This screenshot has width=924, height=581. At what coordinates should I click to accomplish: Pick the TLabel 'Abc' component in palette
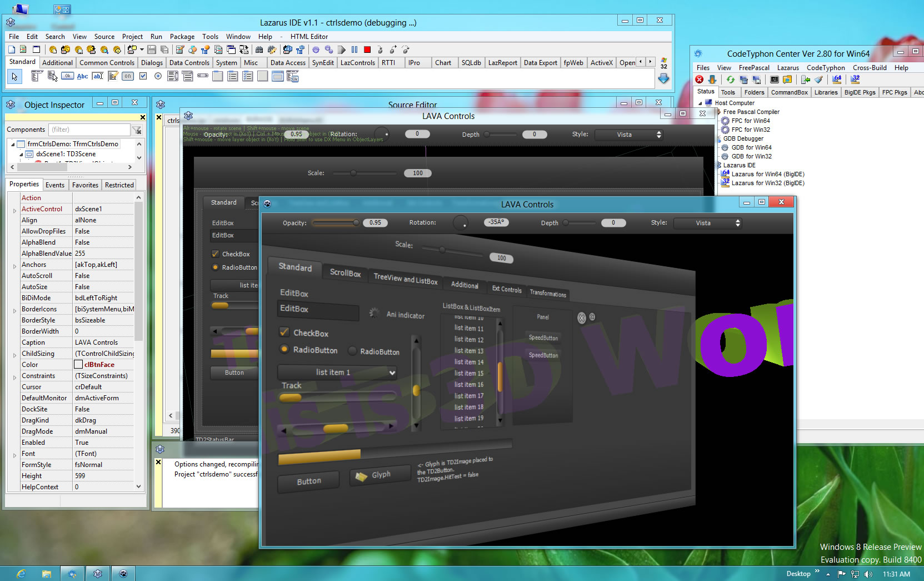tap(83, 76)
